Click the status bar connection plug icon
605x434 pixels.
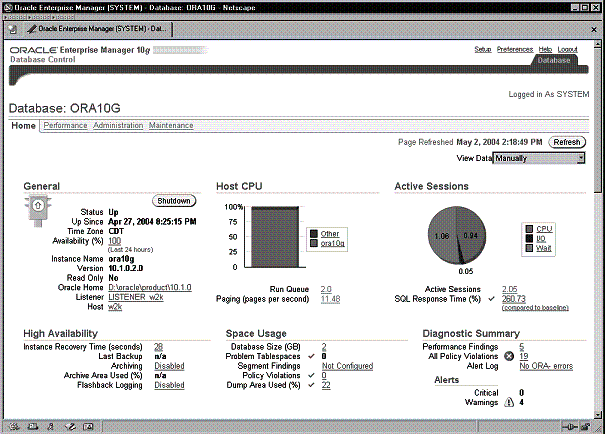click(570, 427)
